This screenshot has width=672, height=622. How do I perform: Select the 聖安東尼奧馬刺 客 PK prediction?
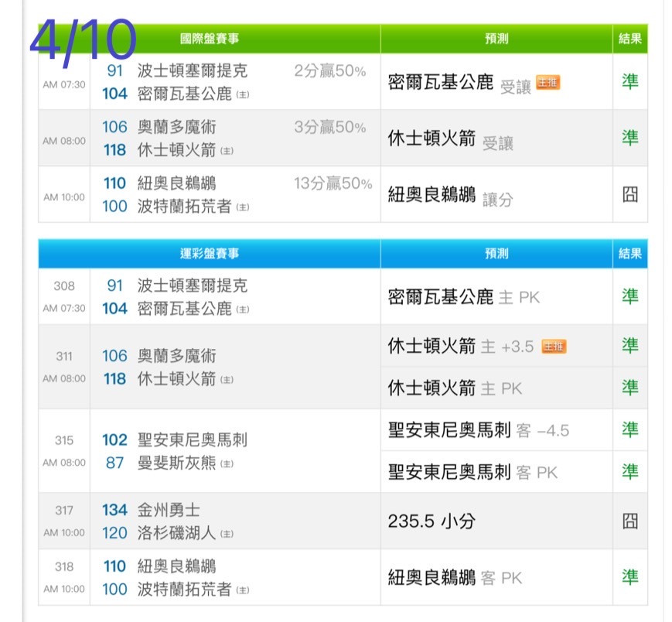[472, 473]
